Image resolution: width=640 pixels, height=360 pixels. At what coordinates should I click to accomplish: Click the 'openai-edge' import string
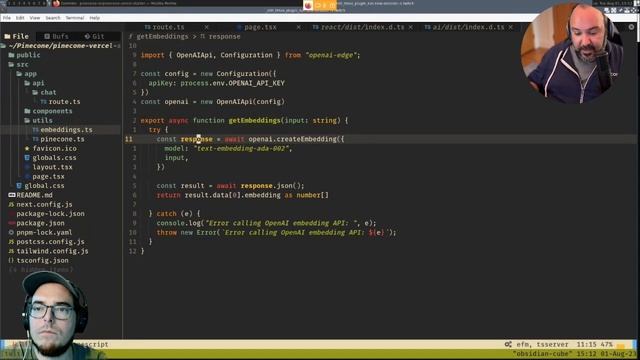331,55
